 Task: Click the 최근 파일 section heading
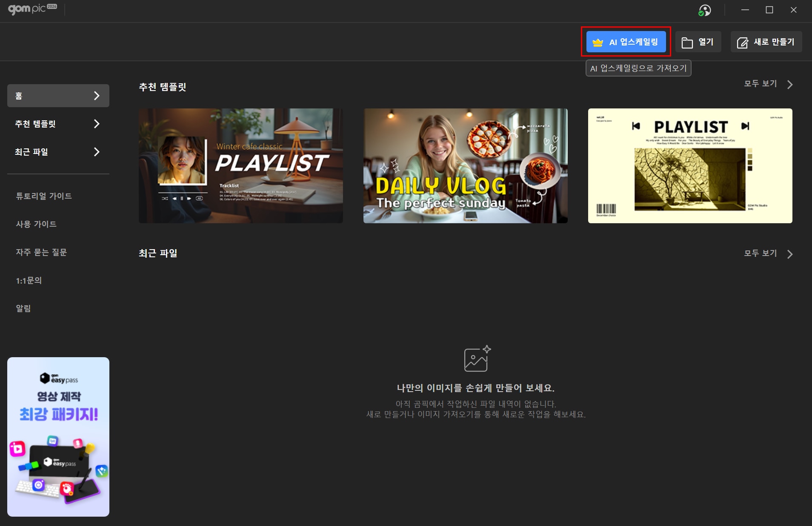tap(158, 253)
